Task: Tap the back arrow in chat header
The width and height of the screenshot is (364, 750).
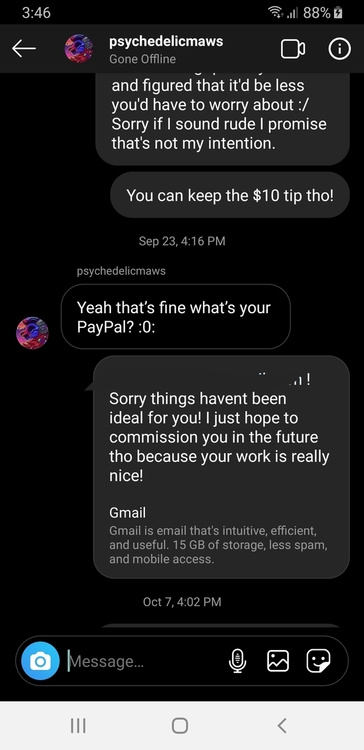Action: click(24, 49)
